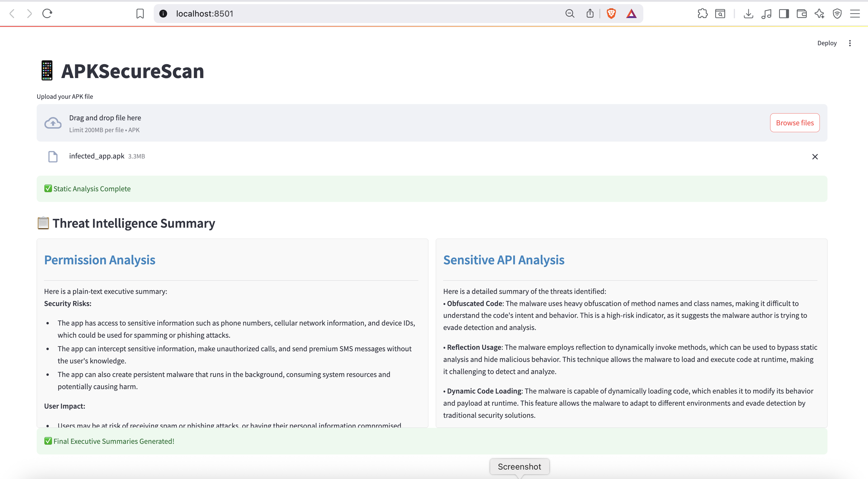Open the Brave VPN shield icon
The width and height of the screenshot is (868, 479).
point(837,14)
